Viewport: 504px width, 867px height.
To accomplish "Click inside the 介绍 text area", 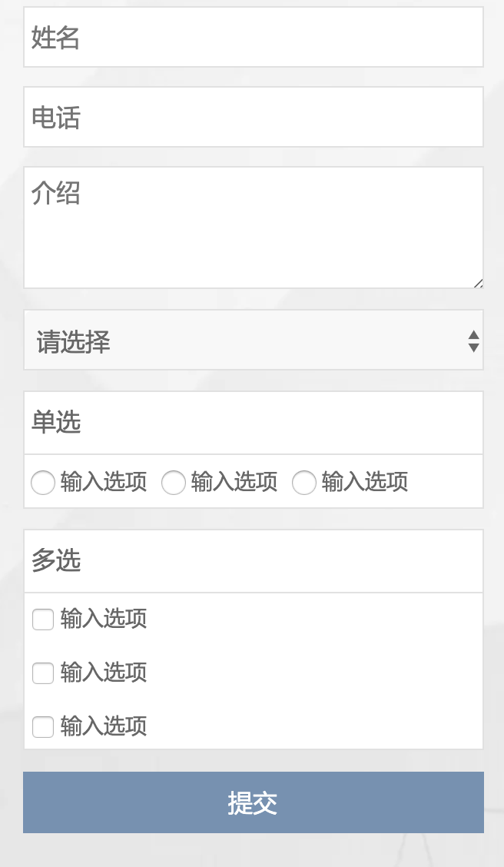I will (254, 228).
